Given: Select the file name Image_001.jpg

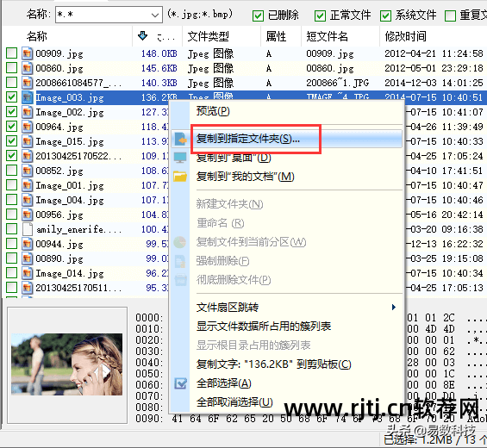Looking at the screenshot, I should (x=70, y=185).
